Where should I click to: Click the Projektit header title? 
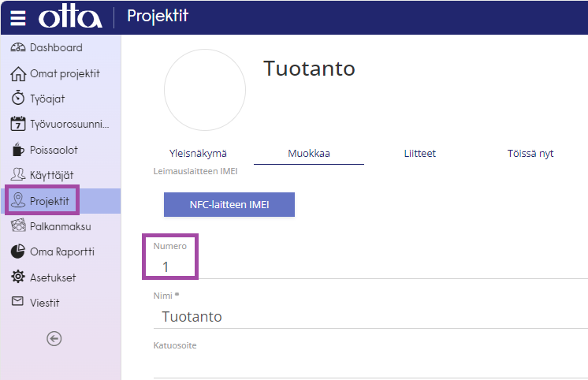tap(158, 16)
